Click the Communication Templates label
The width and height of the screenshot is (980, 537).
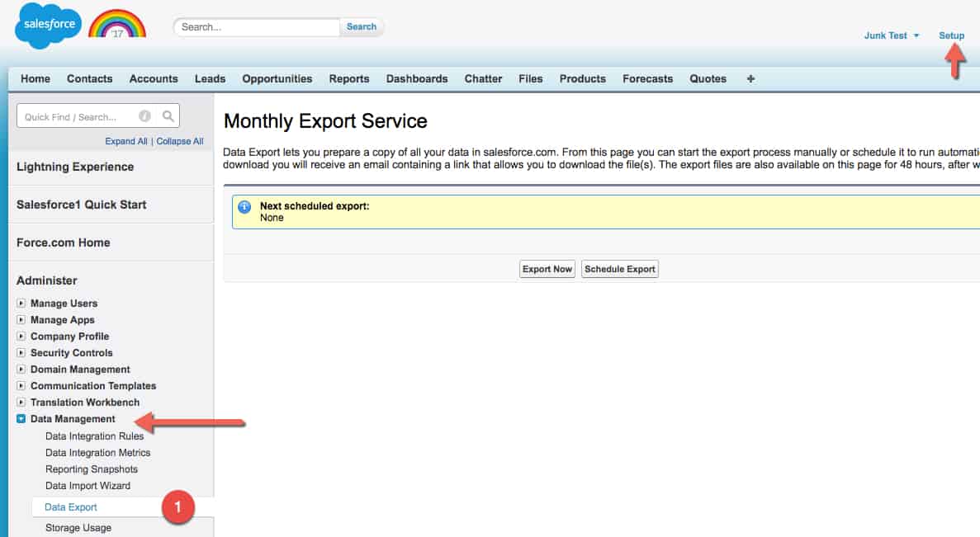coord(93,386)
